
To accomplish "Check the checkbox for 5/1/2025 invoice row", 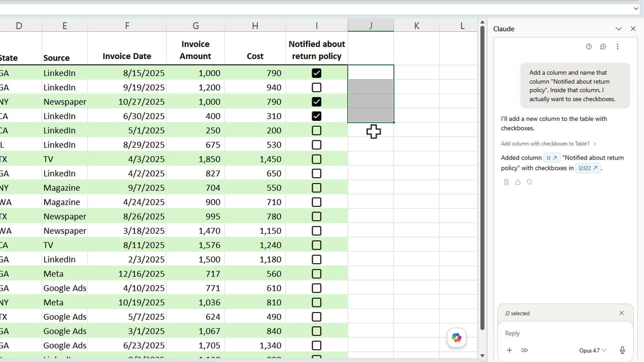I will pyautogui.click(x=316, y=130).
